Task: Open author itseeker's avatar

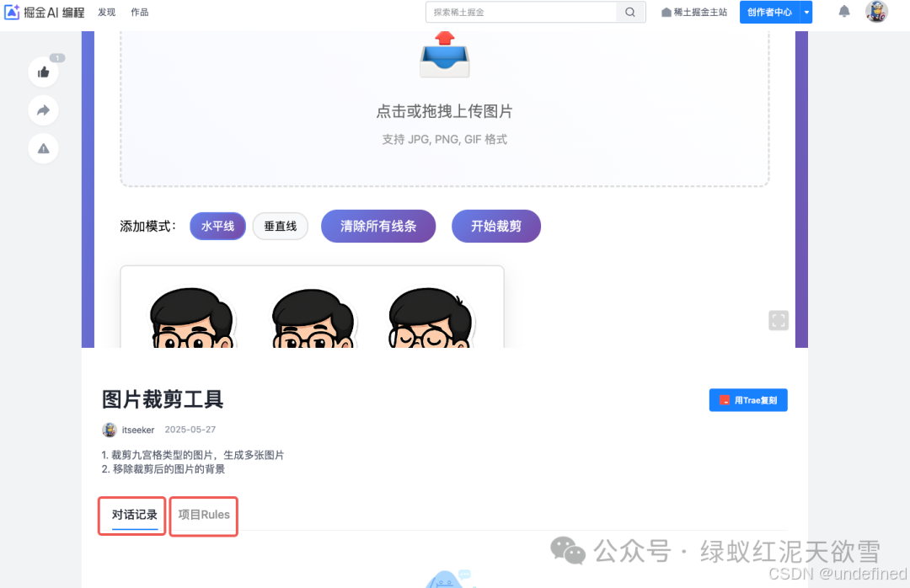Action: [109, 430]
